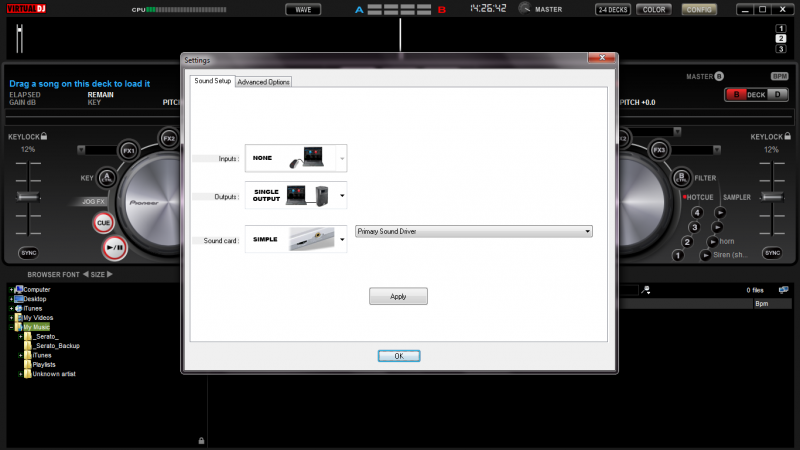Open Primary Sound Driver combo box

[473, 232]
